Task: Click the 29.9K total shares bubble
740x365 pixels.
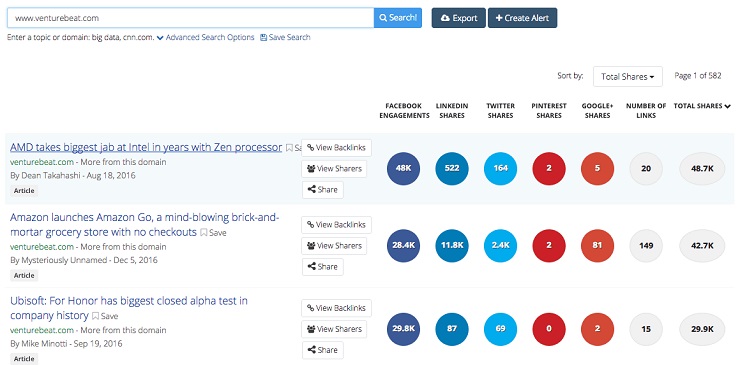Action: tap(702, 329)
